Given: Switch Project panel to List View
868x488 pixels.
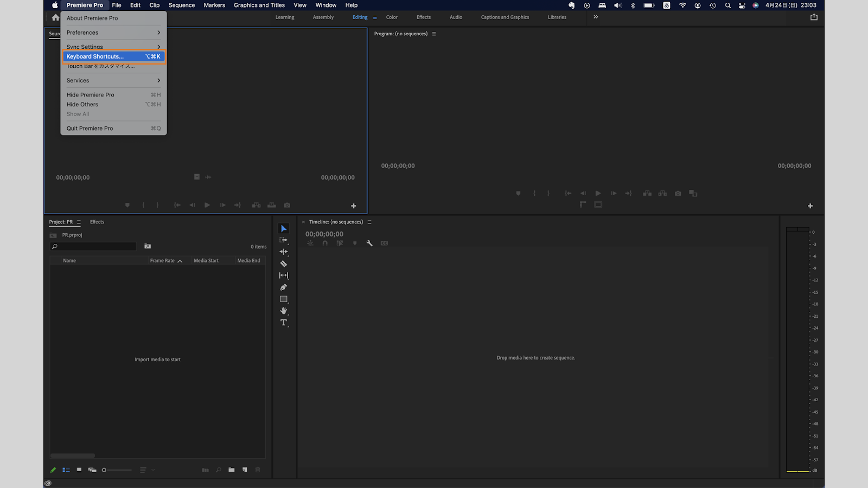Looking at the screenshot, I should 66,470.
